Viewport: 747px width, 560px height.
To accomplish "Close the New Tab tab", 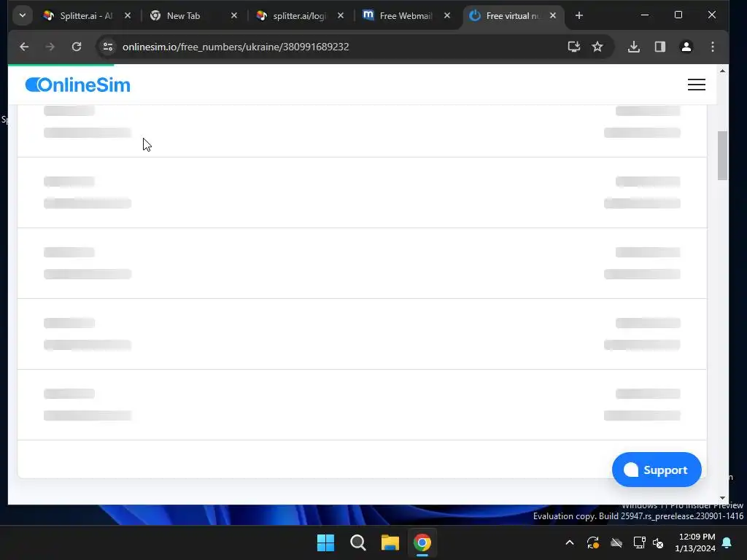I will 234,16.
